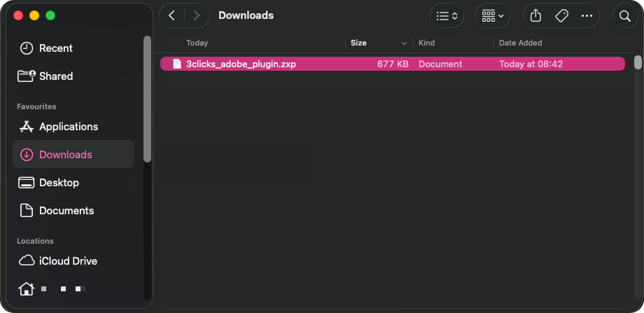Go forward with the right chevron button
The height and width of the screenshot is (313, 644).
196,15
